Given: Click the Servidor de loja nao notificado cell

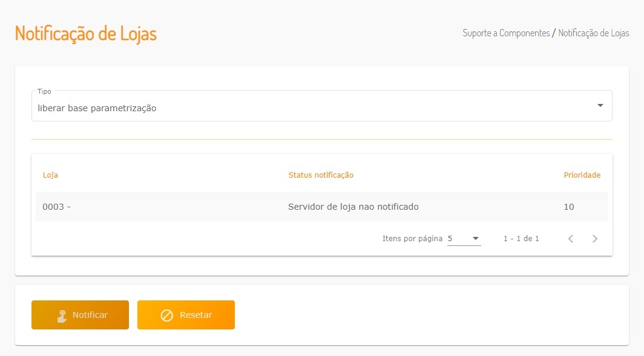Looking at the screenshot, I should coord(353,207).
